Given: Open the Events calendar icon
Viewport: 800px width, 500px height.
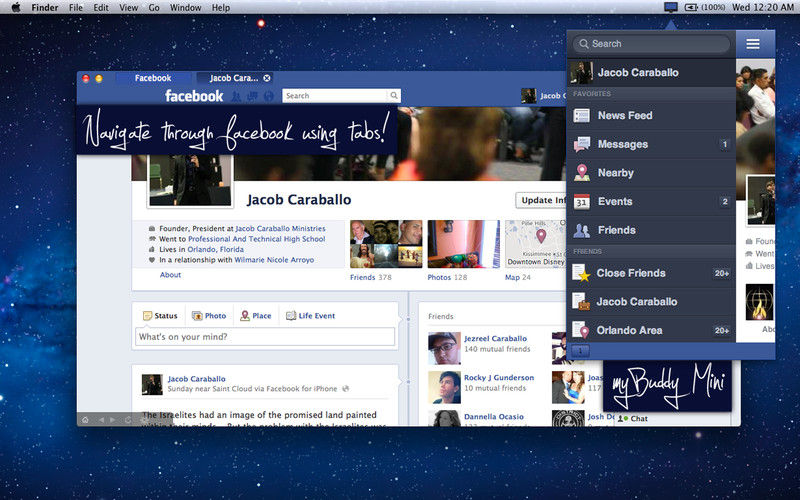Looking at the screenshot, I should tap(582, 202).
